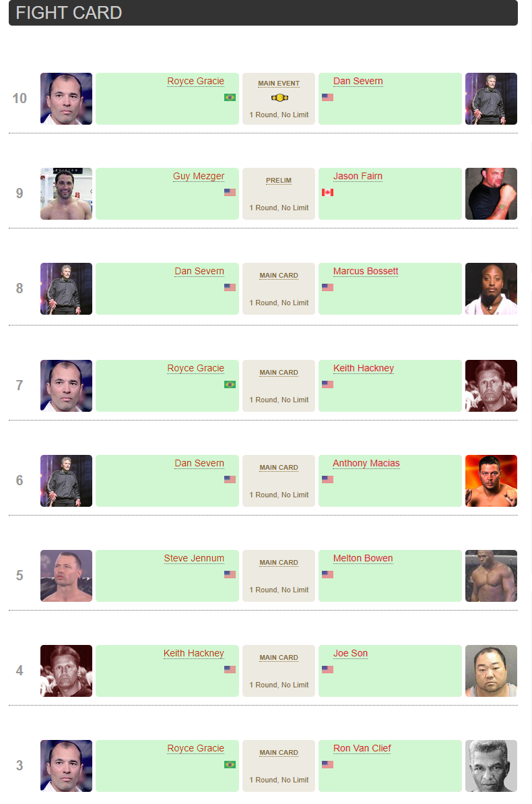This screenshot has height=804, width=532.
Task: Click Anthony Macias's photo thumbnail
Action: (x=491, y=481)
